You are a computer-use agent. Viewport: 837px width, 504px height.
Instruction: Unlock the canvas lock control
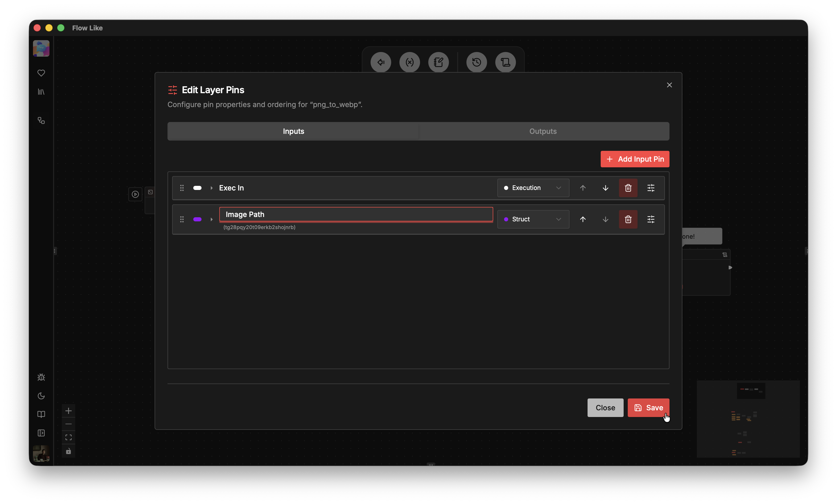68,451
